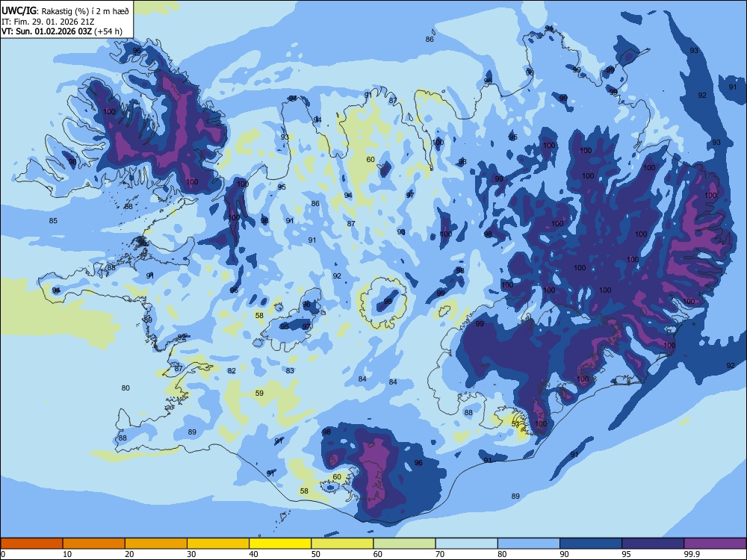The width and height of the screenshot is (747, 560).
Task: Click the light green 60–70 legend swatch
Action: pyautogui.click(x=404, y=544)
